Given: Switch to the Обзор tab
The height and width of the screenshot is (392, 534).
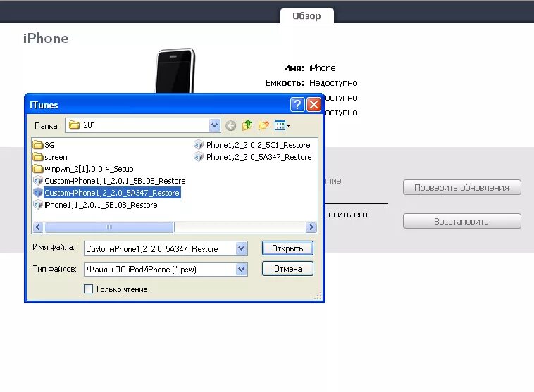Looking at the screenshot, I should pos(307,16).
